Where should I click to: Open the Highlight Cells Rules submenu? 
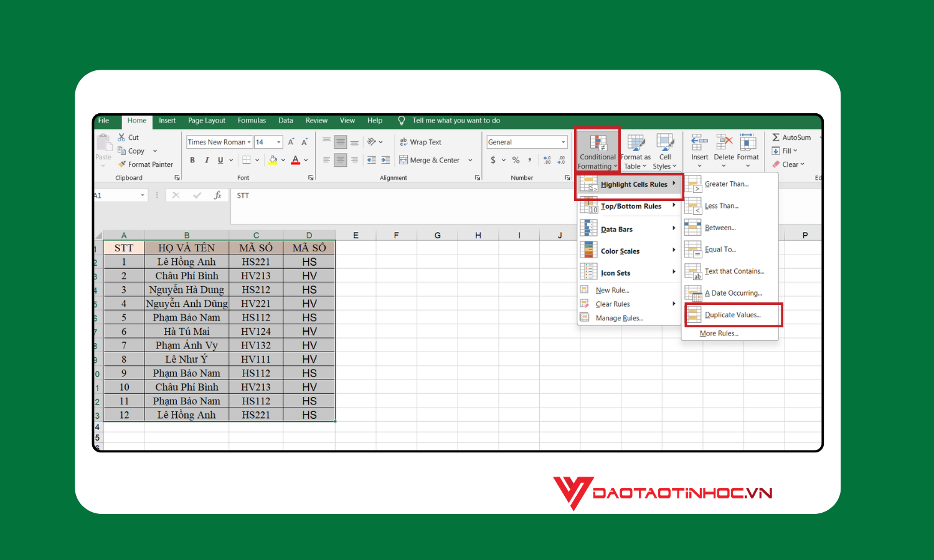click(634, 184)
